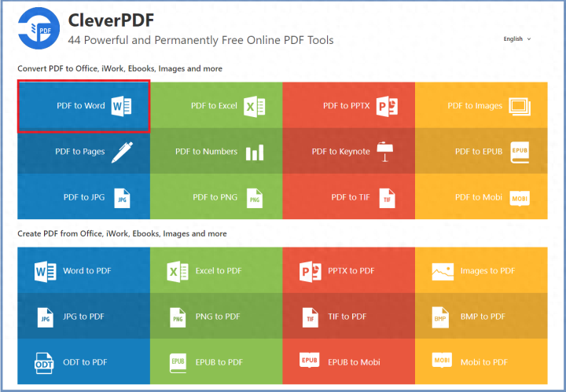Image resolution: width=566 pixels, height=392 pixels.
Task: Select the Excel to PDF tile
Action: point(216,270)
